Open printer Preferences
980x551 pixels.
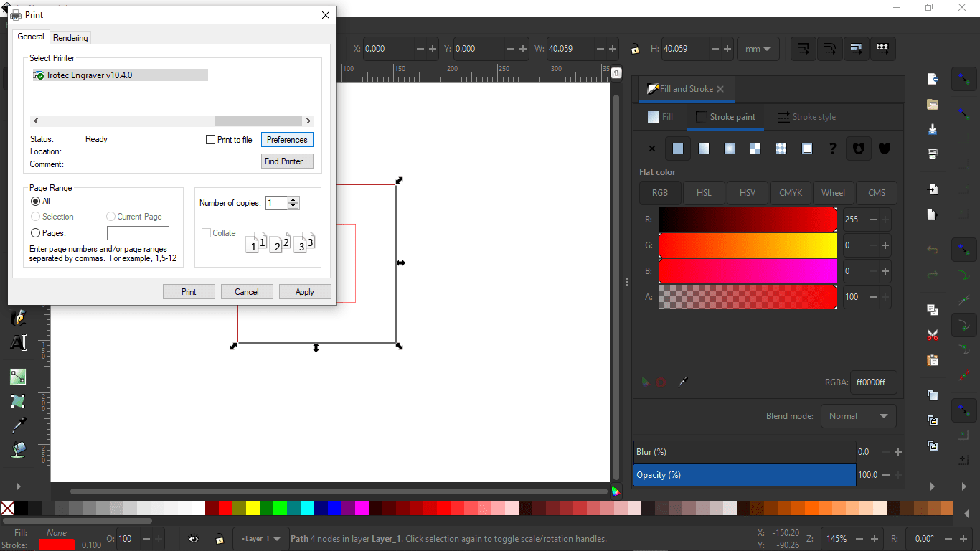point(287,140)
